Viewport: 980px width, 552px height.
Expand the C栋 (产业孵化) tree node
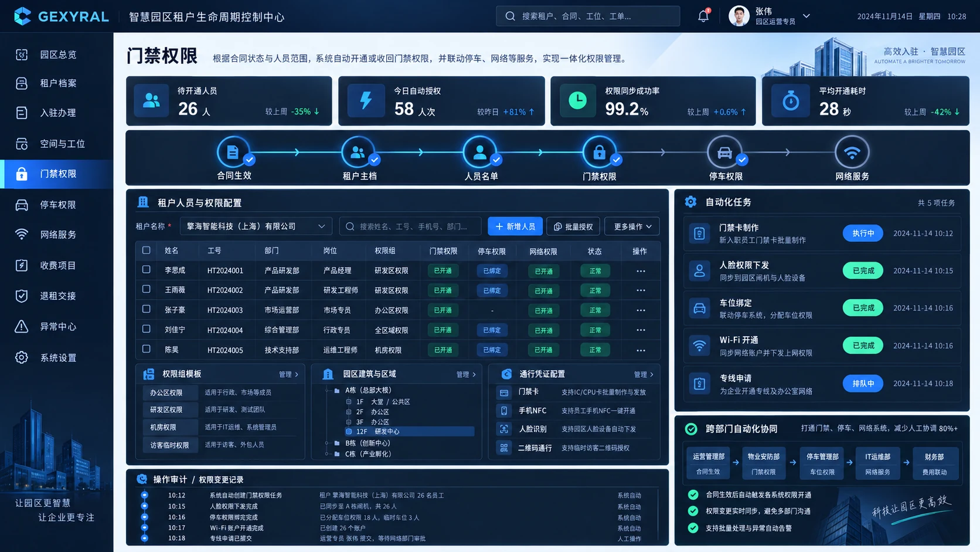pyautogui.click(x=327, y=453)
